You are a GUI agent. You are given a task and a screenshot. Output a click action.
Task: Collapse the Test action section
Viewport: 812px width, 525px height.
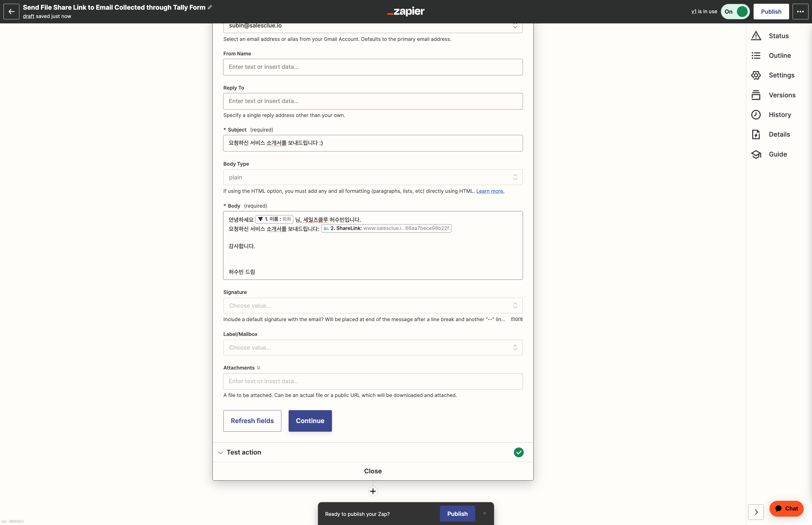(220, 452)
